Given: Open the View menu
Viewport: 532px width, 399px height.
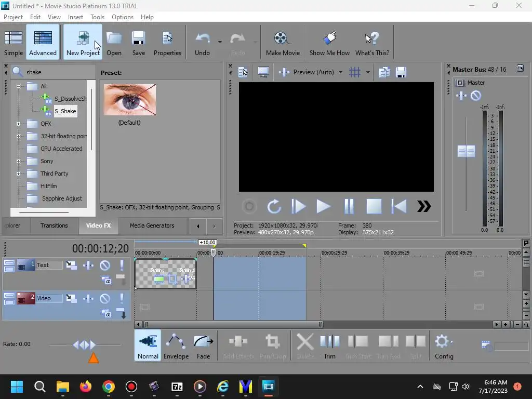Looking at the screenshot, I should (x=54, y=17).
